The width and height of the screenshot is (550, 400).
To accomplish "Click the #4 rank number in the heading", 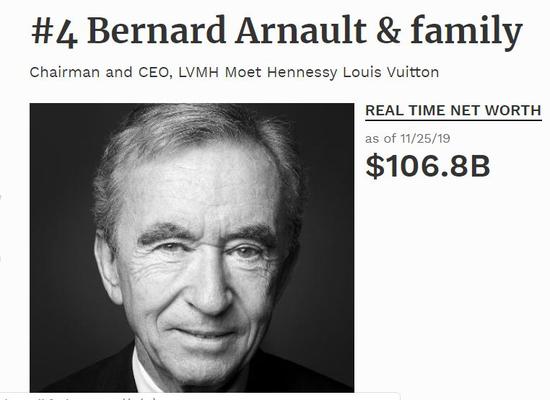I will (x=54, y=32).
